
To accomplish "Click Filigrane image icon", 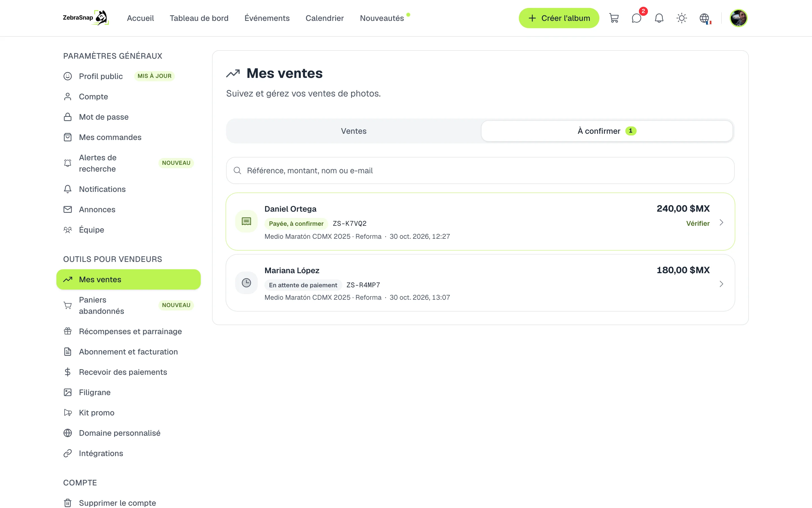I will 67,392.
